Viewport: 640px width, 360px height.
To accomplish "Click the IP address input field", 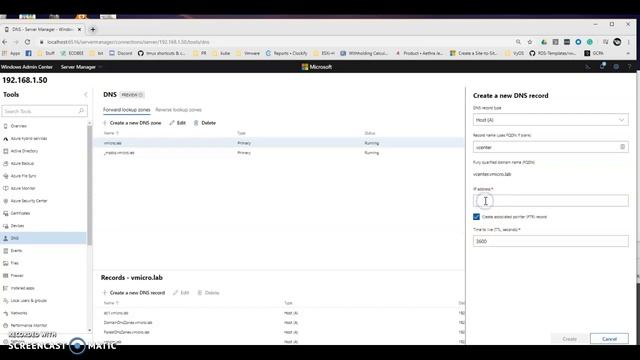I will [551, 200].
